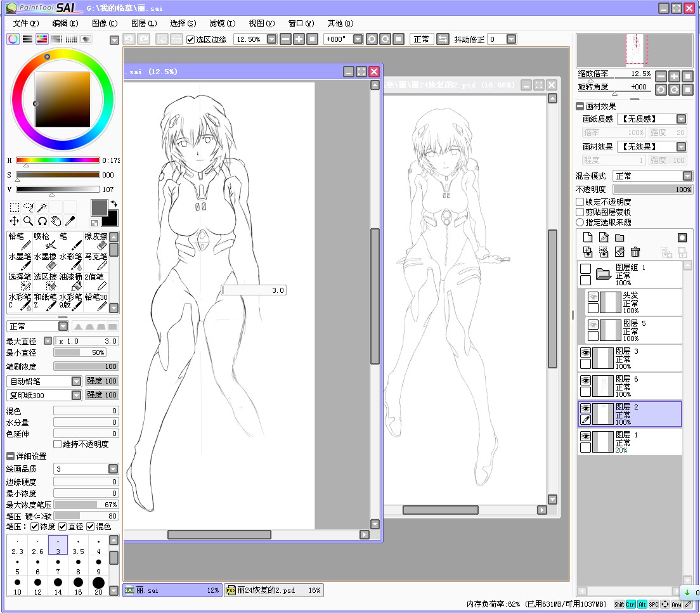Viewport: 700px width, 613px height.
Task: Open the 抖动修正 stabilizer dropdown
Action: [x=512, y=39]
